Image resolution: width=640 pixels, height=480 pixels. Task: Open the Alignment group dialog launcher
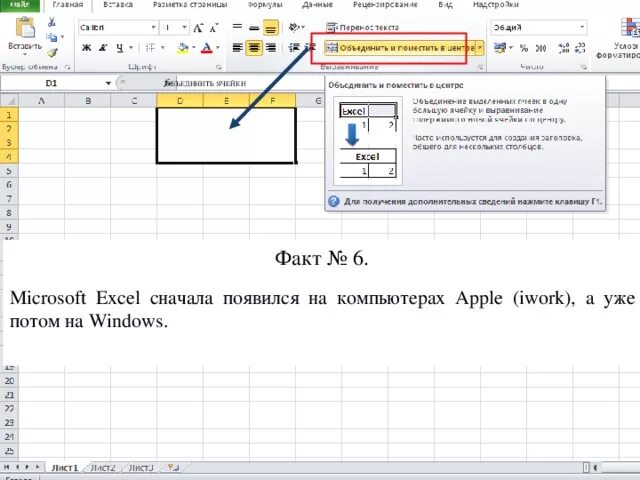pos(480,67)
